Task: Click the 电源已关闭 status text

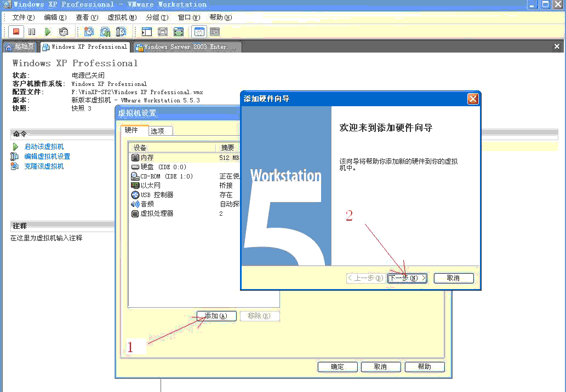Action: click(x=88, y=76)
